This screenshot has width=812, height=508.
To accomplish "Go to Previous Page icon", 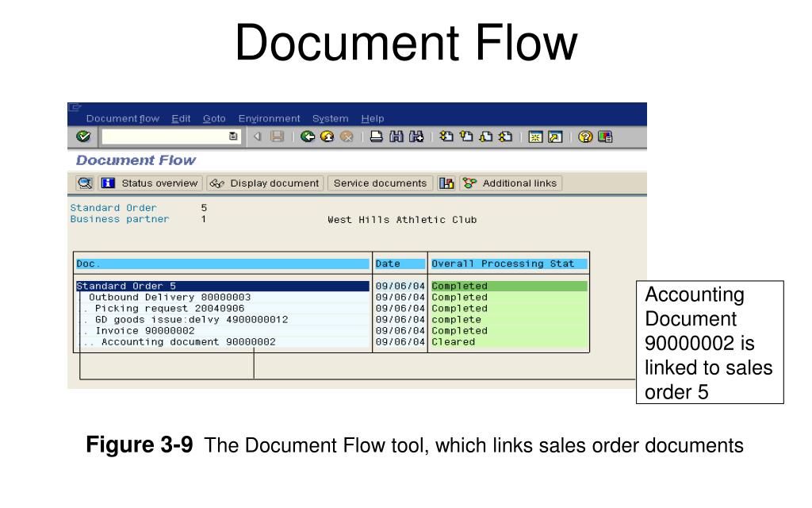I will click(466, 137).
